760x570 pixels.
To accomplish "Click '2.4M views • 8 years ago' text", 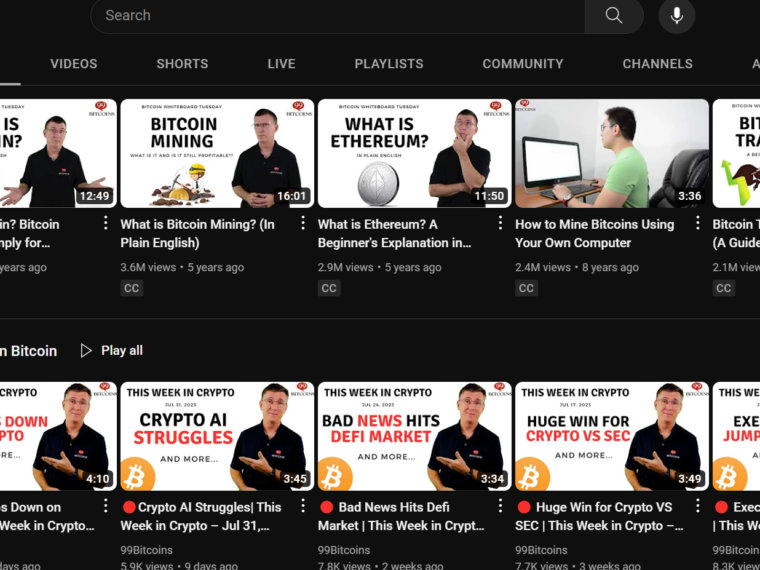I will pyautogui.click(x=577, y=268).
